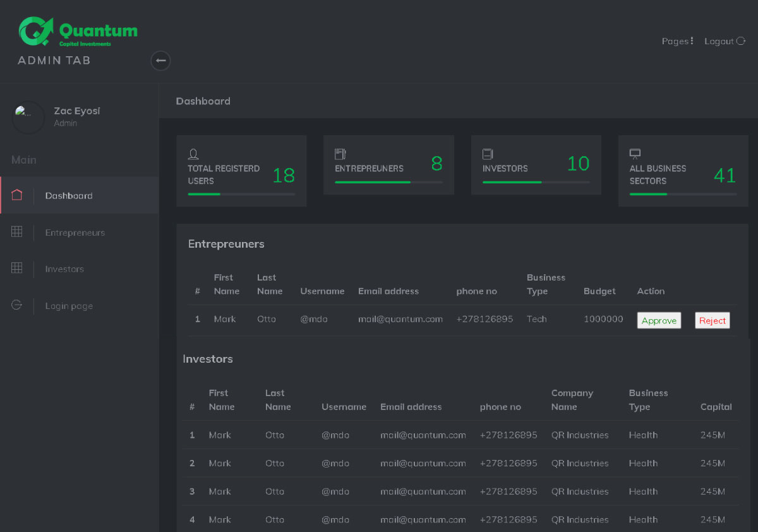Open the Entrepreneurs sidebar menu item
This screenshot has height=532, width=758.
[x=75, y=233]
